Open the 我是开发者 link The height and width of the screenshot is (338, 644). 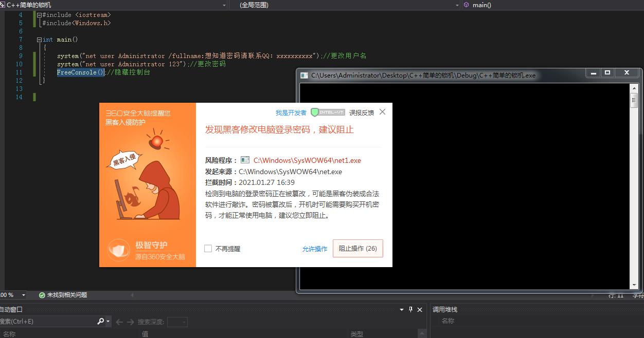pos(291,112)
